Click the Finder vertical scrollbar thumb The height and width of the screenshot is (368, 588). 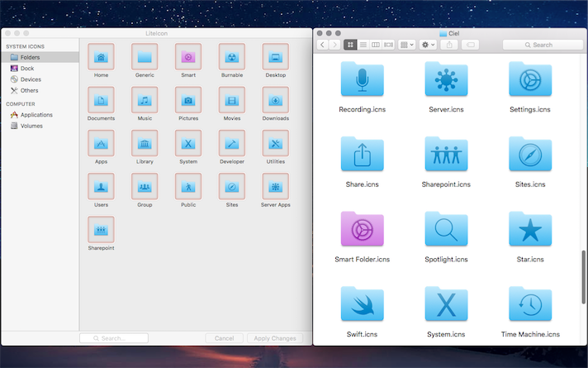[584, 277]
